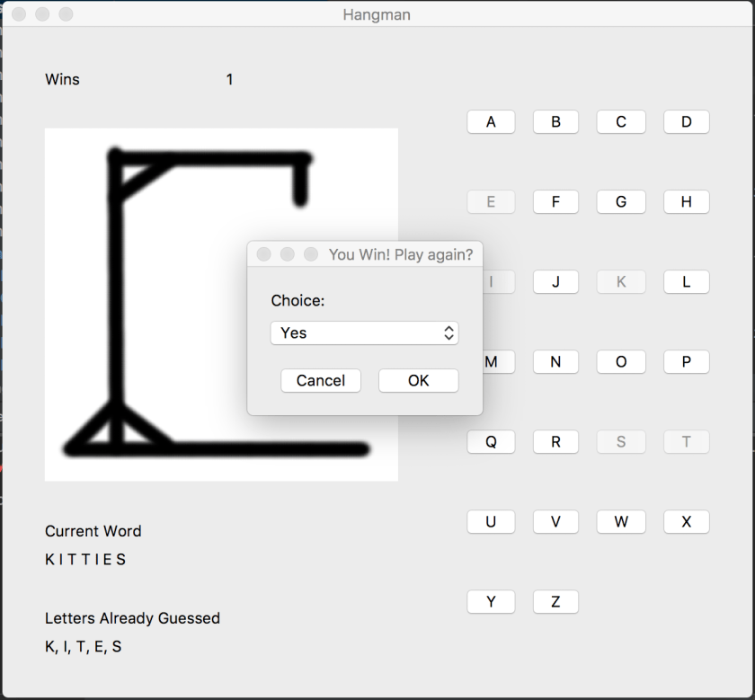Click the letter P button
Screen dimensions: 755x700
pyautogui.click(x=687, y=362)
